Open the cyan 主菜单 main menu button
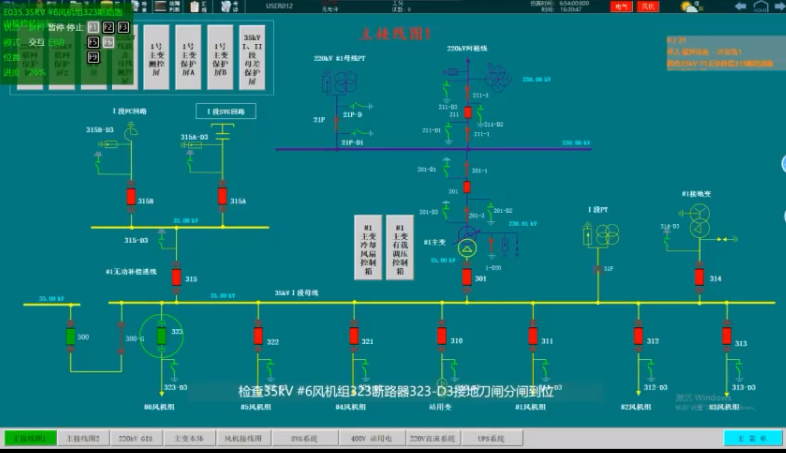This screenshot has height=453, width=786. coord(752,438)
